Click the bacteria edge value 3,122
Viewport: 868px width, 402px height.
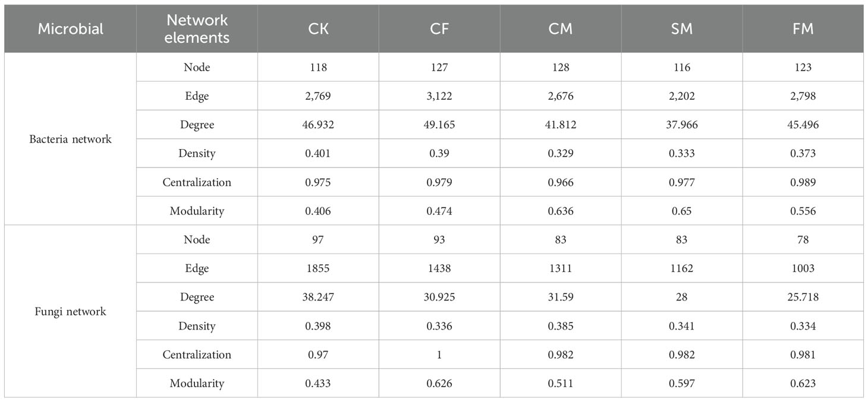(440, 96)
